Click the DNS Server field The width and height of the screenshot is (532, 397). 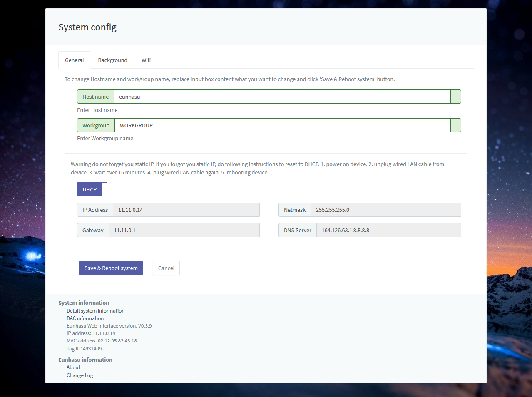coord(388,230)
